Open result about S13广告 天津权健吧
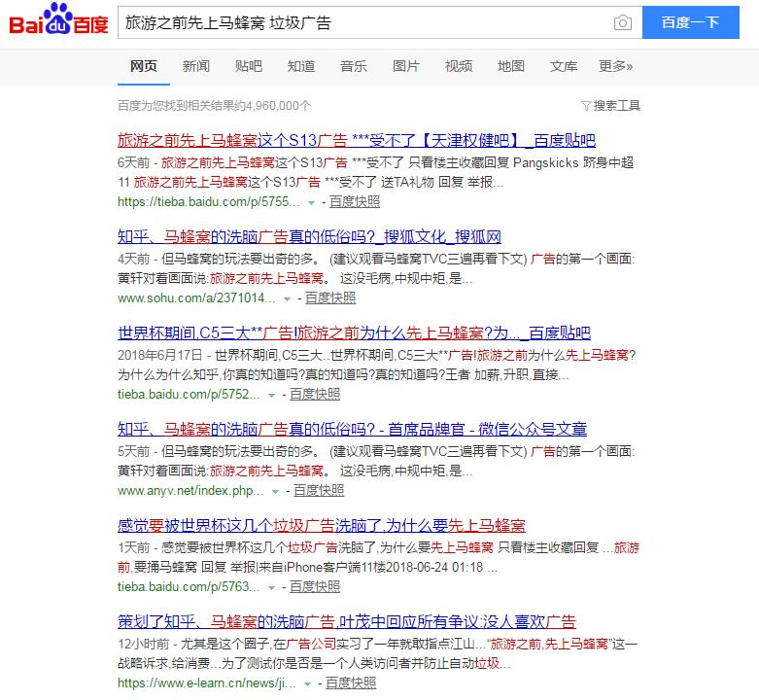 click(x=357, y=140)
